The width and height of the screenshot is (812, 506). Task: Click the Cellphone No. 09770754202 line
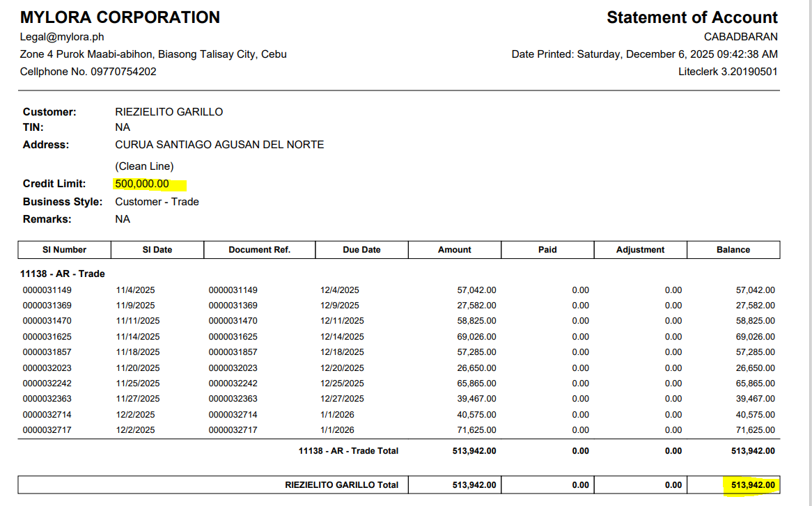[x=88, y=72]
